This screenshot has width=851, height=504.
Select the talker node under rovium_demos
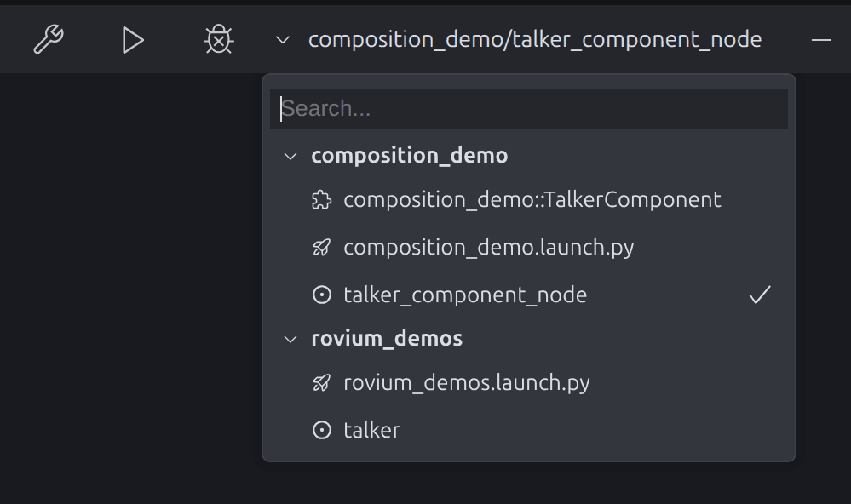tap(371, 430)
